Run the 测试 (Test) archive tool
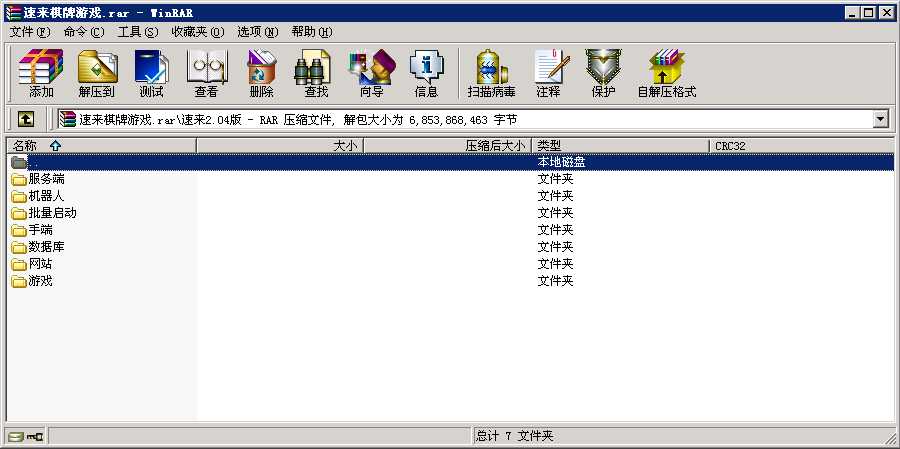This screenshot has height=449, width=900. pos(152,73)
